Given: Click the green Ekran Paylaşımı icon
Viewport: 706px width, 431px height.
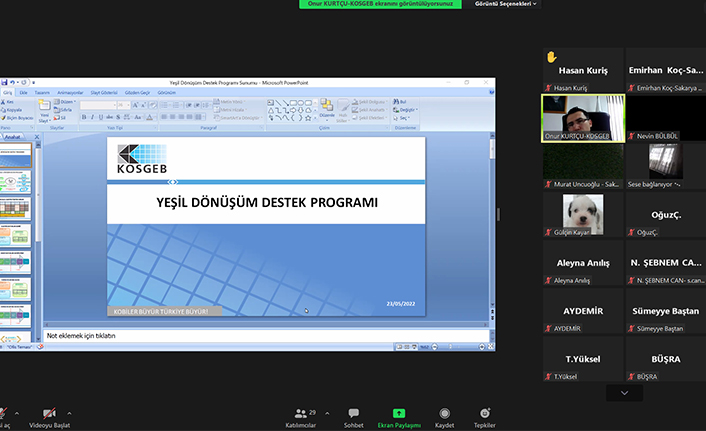Looking at the screenshot, I should [399, 412].
